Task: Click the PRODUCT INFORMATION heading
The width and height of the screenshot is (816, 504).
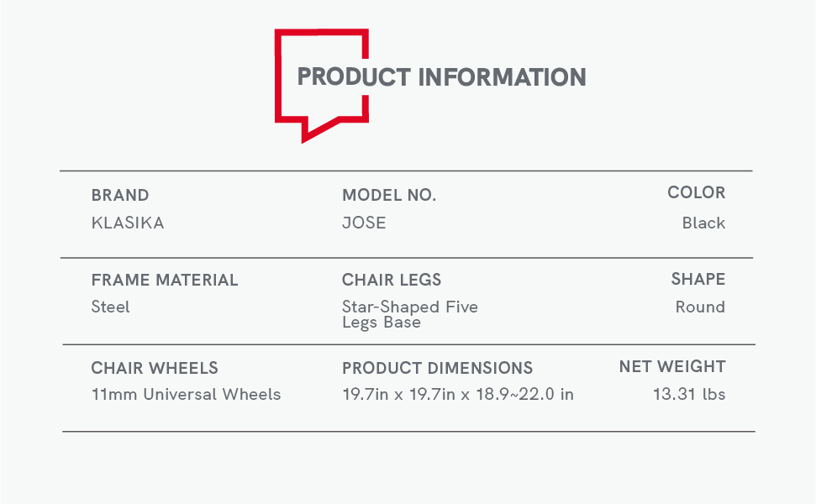Action: point(441,77)
